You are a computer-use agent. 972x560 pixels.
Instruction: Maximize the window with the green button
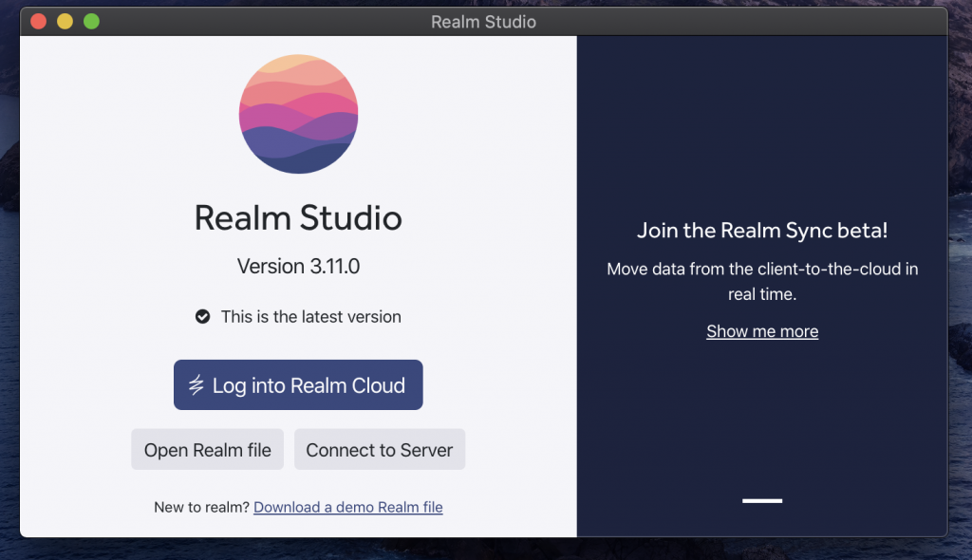click(x=91, y=21)
